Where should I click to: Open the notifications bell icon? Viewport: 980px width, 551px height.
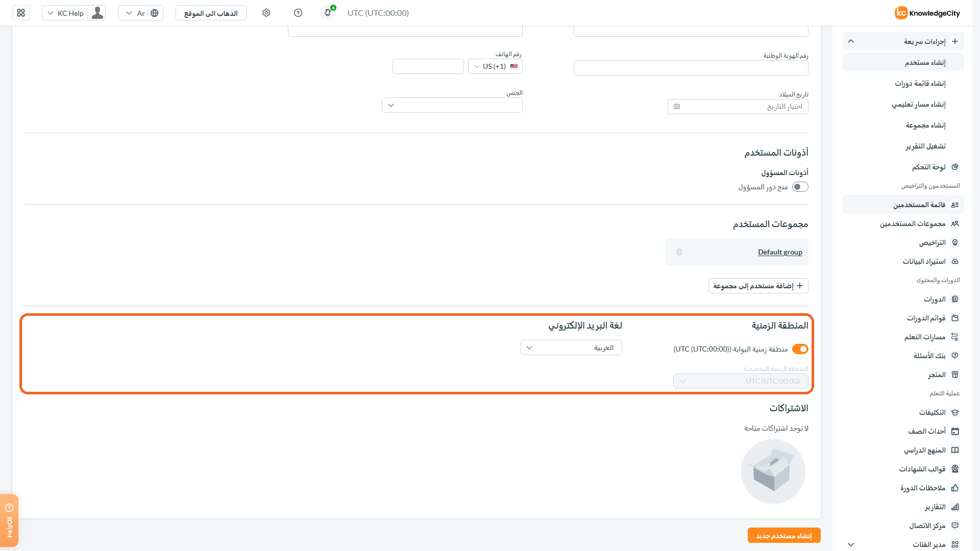coord(328,13)
